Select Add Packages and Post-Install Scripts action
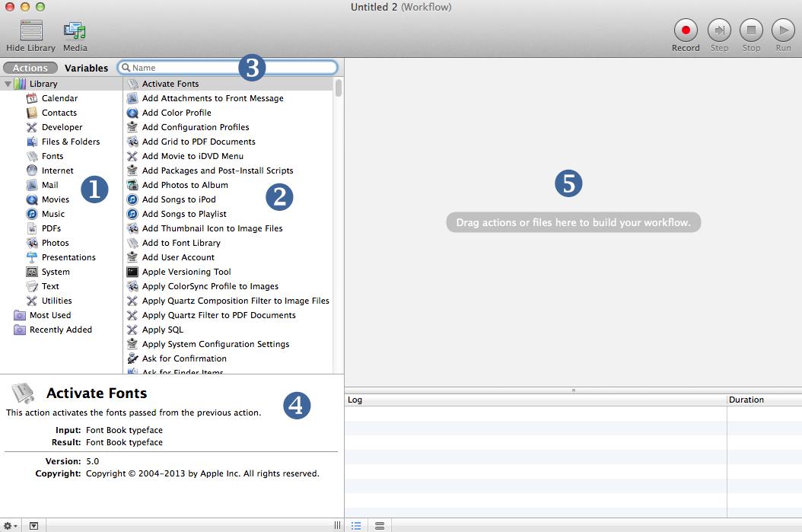 click(x=228, y=170)
